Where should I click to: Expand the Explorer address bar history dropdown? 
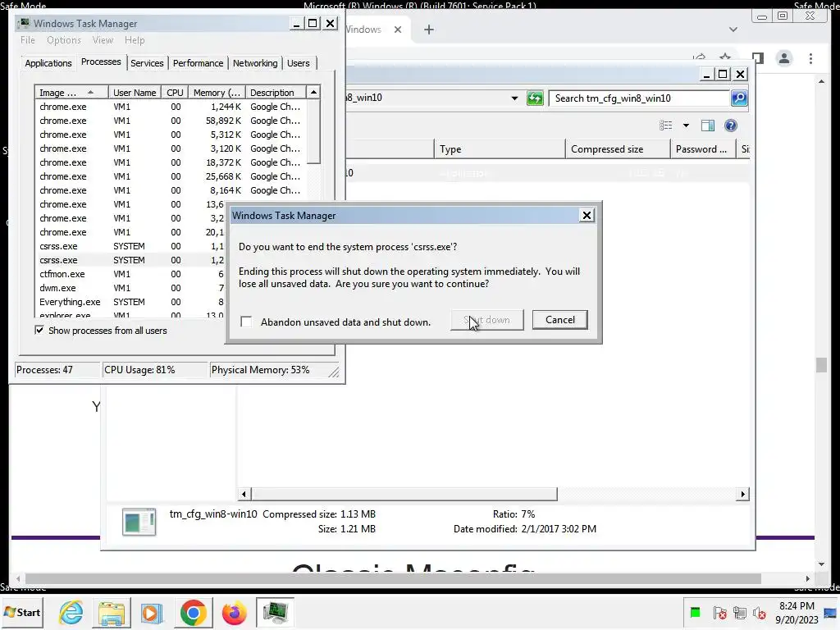[514, 98]
